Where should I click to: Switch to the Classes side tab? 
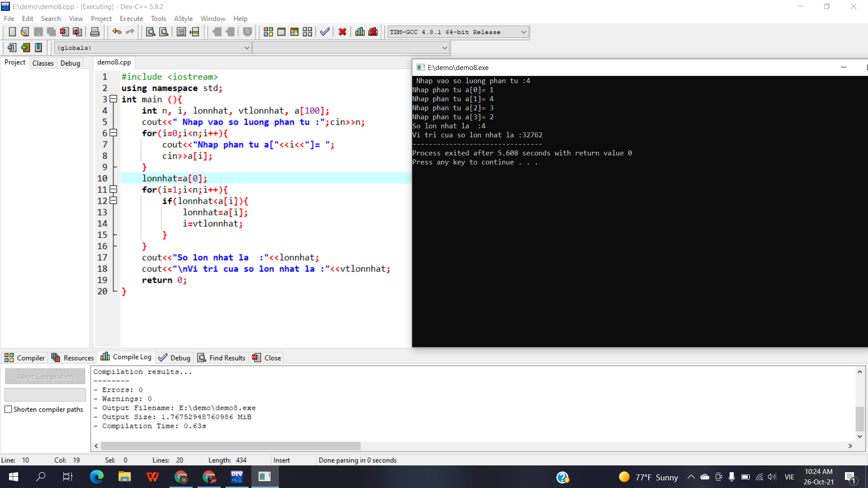pos(43,63)
